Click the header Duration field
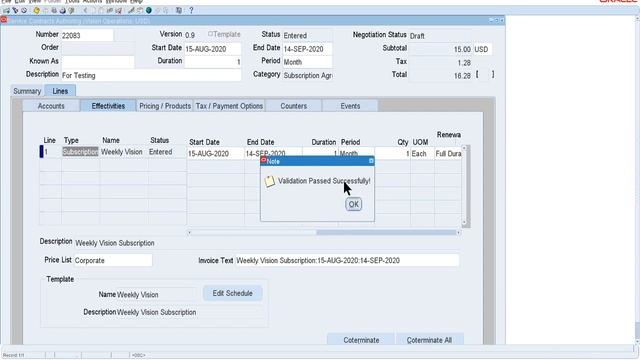 (212, 62)
